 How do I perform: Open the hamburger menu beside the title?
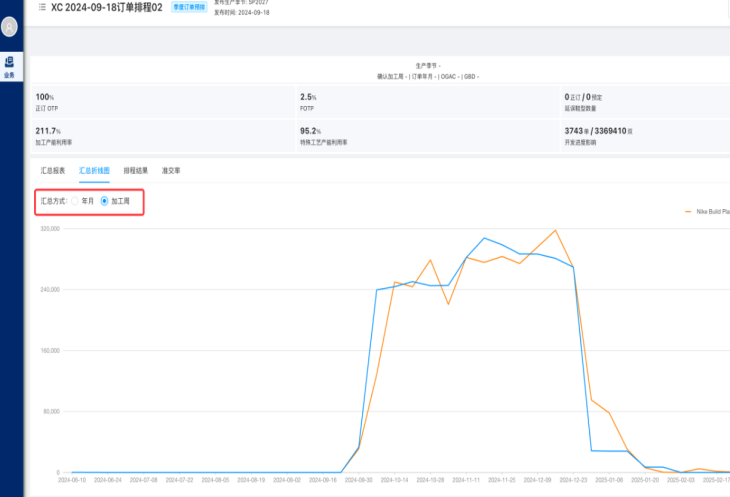point(42,7)
